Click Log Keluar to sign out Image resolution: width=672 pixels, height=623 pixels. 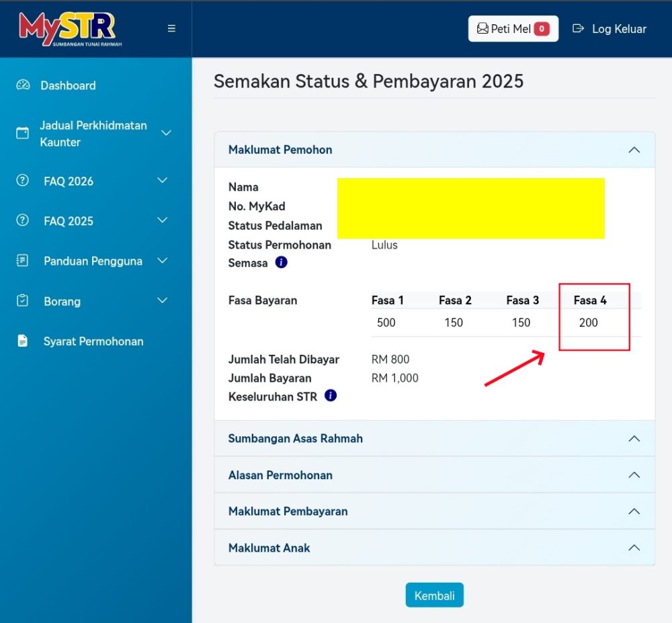click(610, 29)
